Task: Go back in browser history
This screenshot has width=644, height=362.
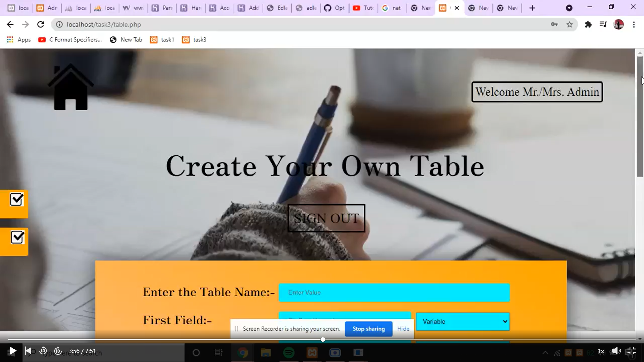Action: click(x=10, y=24)
